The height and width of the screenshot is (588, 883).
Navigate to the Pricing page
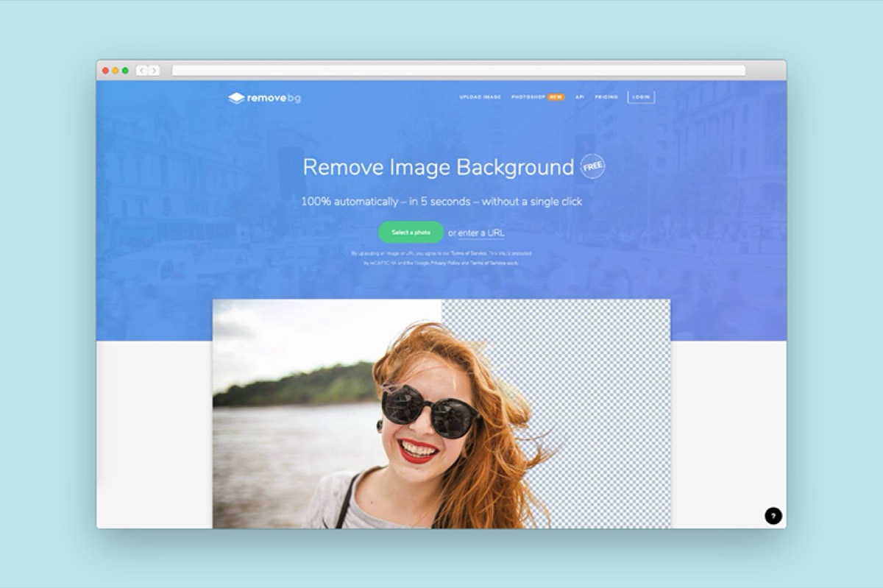click(x=606, y=97)
